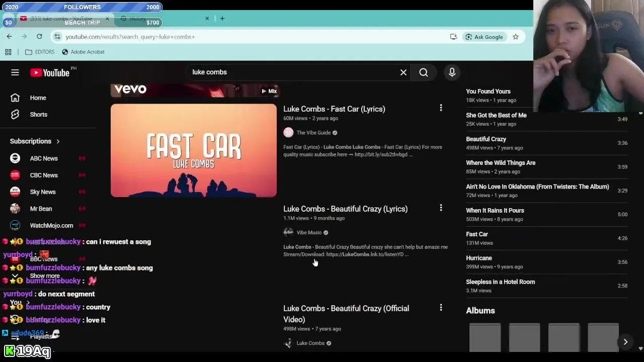644x362 pixels.
Task: Expand the Subscriptions section
Action: (x=35, y=141)
